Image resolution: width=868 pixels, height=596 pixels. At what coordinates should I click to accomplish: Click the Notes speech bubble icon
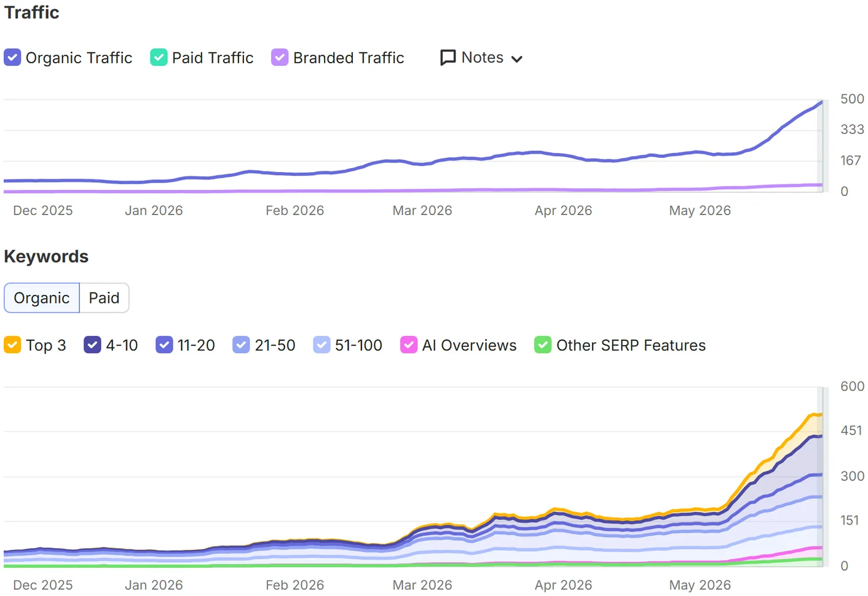pos(448,58)
